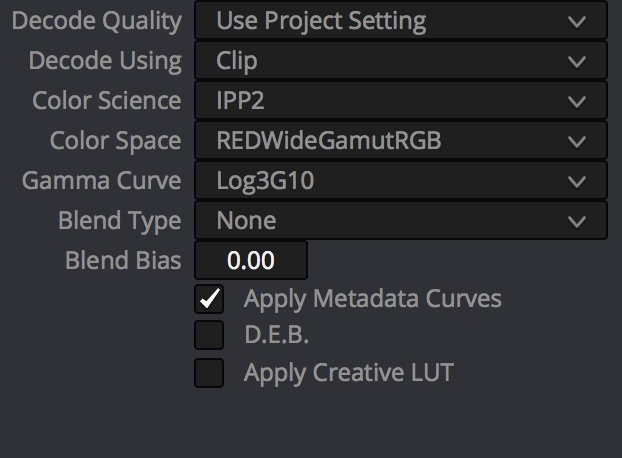Click the Decode Quality chevron arrow

576,21
